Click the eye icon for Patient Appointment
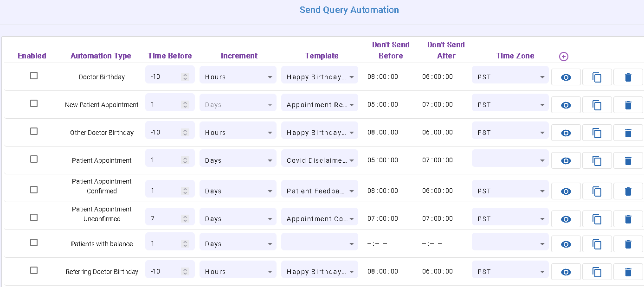 (x=566, y=161)
